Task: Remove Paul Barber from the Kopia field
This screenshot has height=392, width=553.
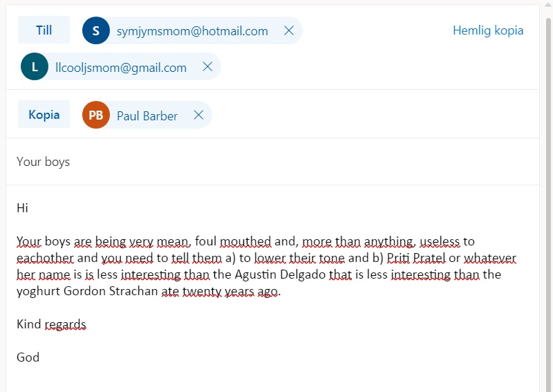Action: [198, 115]
